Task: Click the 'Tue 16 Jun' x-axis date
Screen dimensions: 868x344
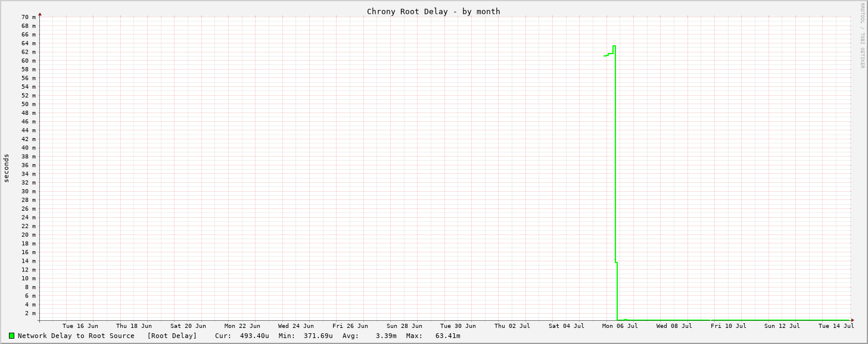Action: point(80,326)
